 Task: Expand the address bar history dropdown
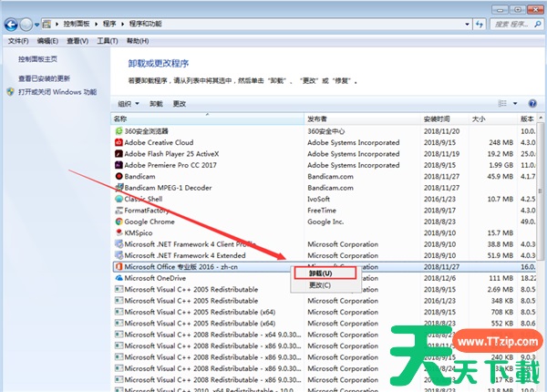tap(467, 24)
